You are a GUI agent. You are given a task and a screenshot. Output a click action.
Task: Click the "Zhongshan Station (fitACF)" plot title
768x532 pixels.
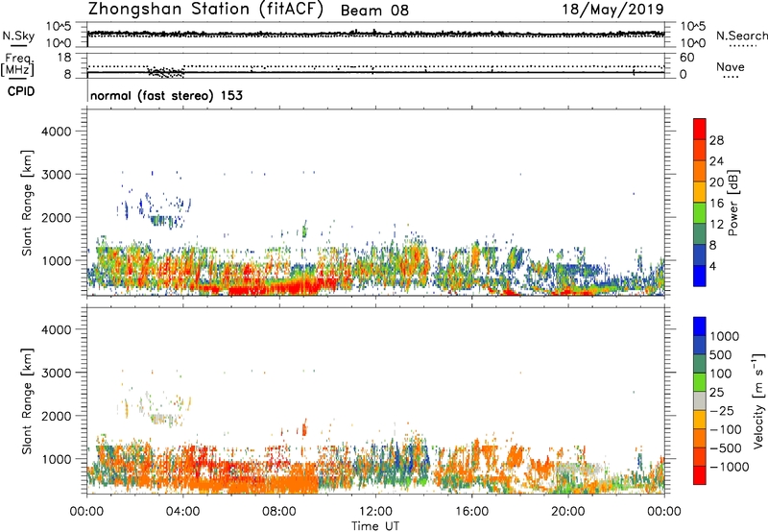[x=206, y=10]
